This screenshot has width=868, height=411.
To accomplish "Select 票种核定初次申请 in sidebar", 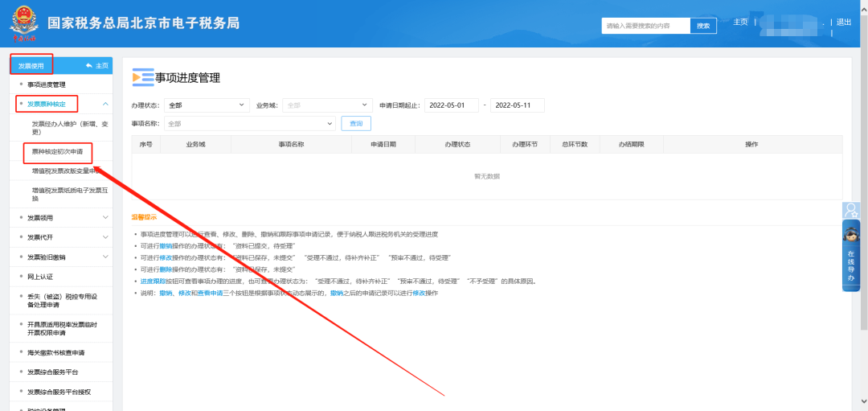I will [57, 151].
